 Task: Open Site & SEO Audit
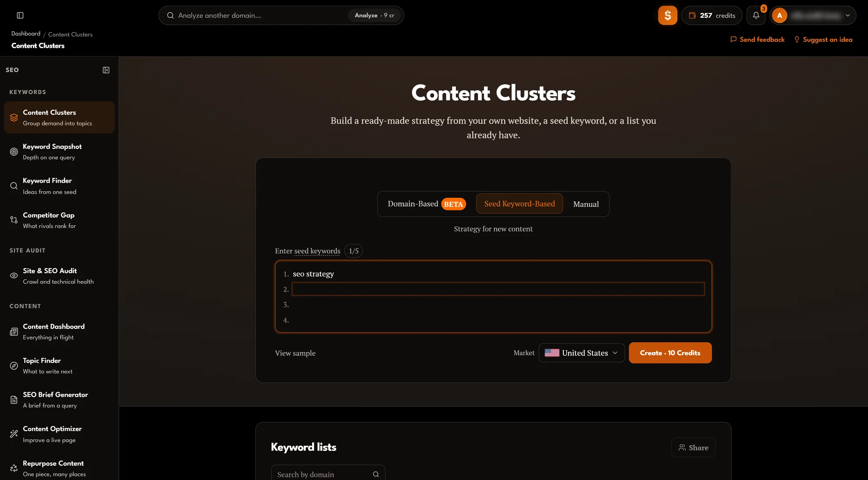[x=59, y=276]
